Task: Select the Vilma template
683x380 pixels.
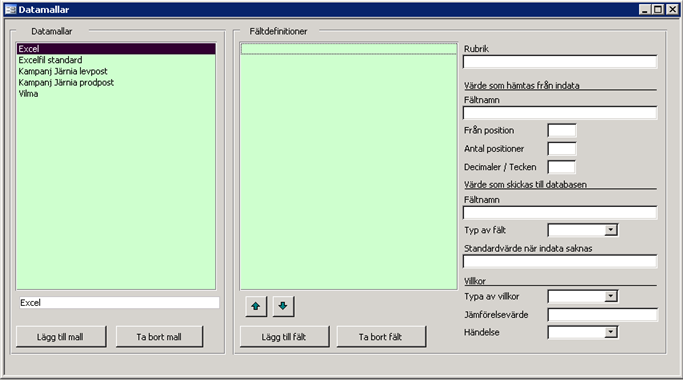Action: (x=116, y=94)
